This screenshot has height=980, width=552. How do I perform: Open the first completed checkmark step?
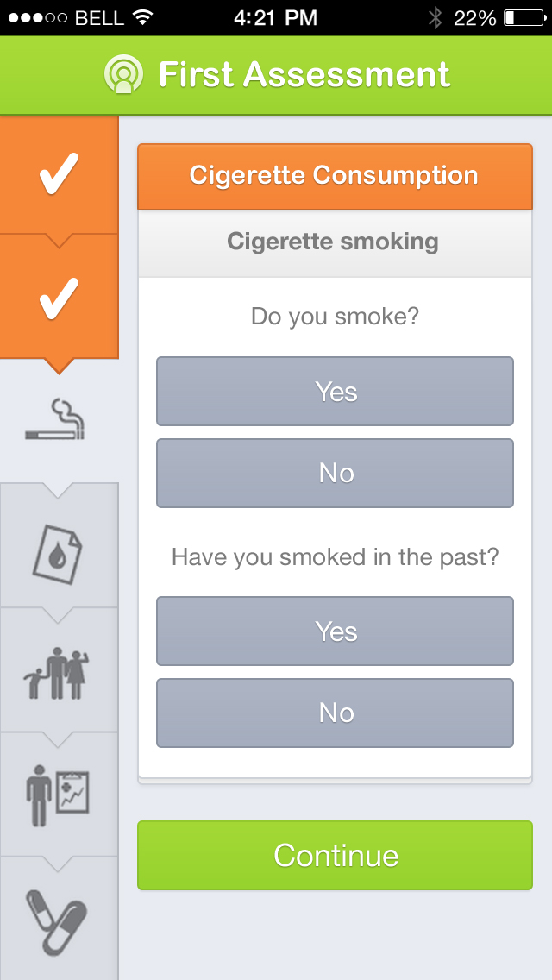59,174
